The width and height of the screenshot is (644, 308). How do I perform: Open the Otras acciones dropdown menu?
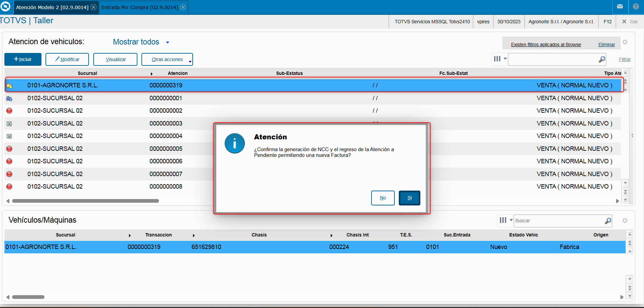167,59
